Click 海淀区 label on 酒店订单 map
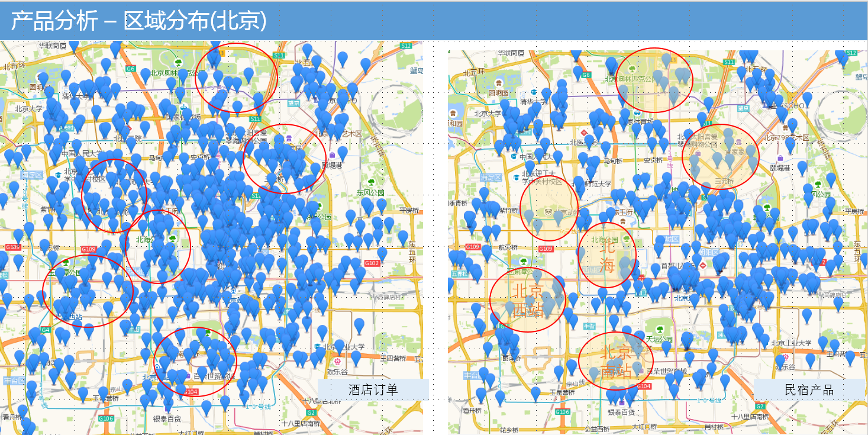The image size is (868, 435). (31, 175)
